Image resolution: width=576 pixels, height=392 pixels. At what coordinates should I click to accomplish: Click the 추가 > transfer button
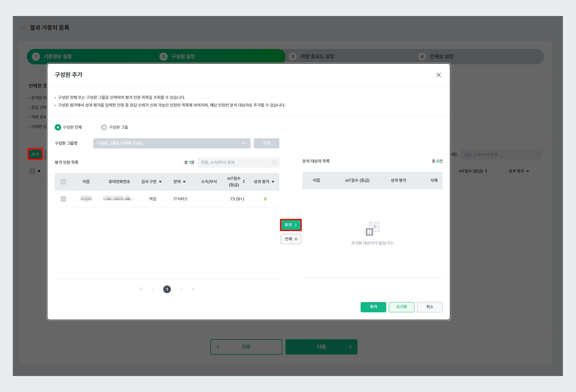(x=291, y=225)
